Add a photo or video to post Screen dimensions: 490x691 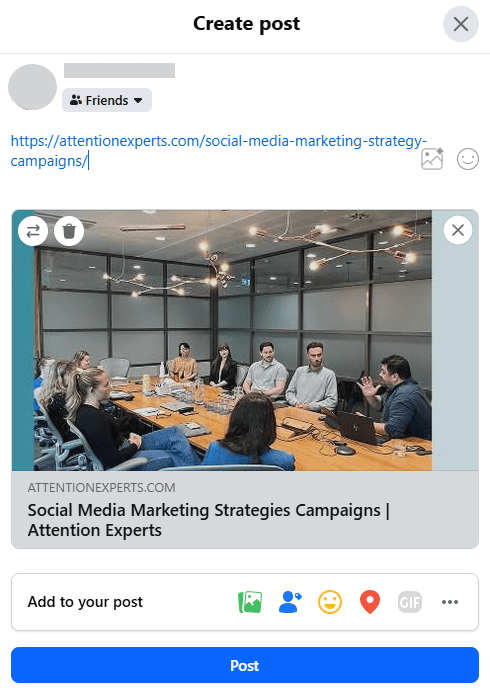(250, 602)
